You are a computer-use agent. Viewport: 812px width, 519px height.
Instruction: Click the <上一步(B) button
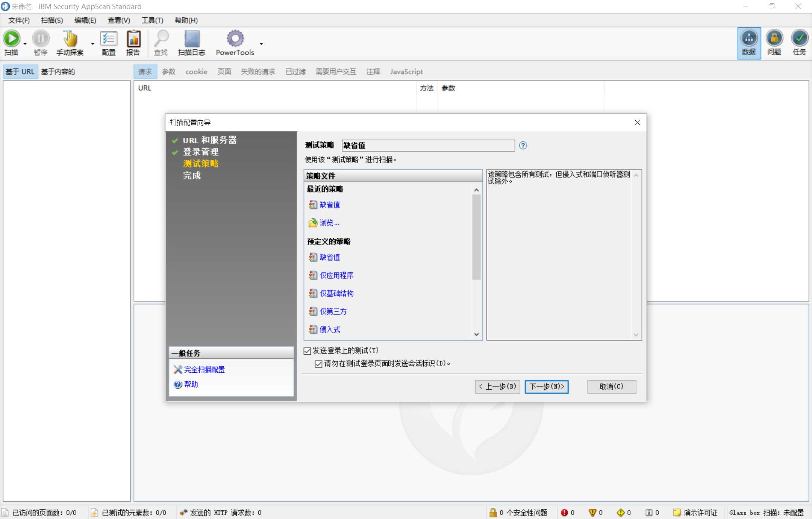pos(497,387)
